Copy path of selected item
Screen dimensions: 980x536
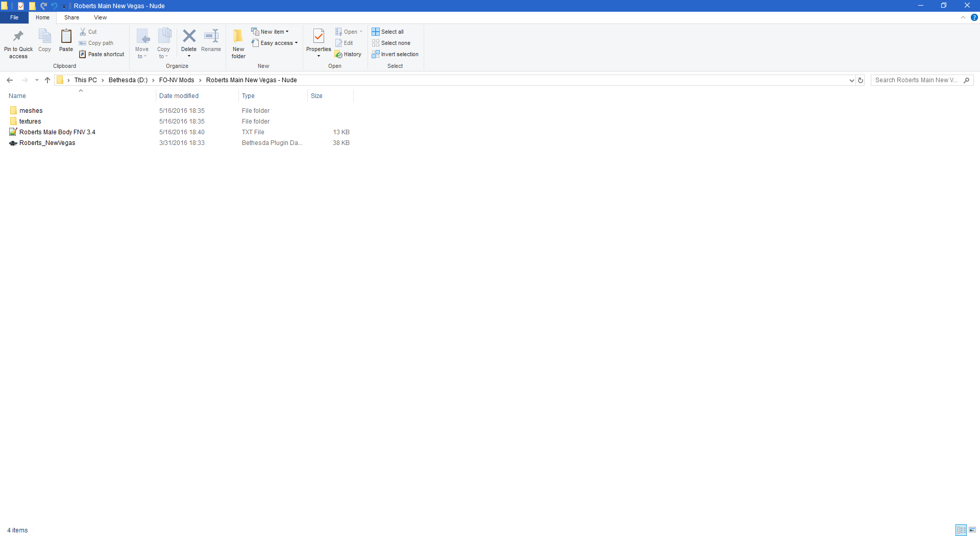(96, 43)
